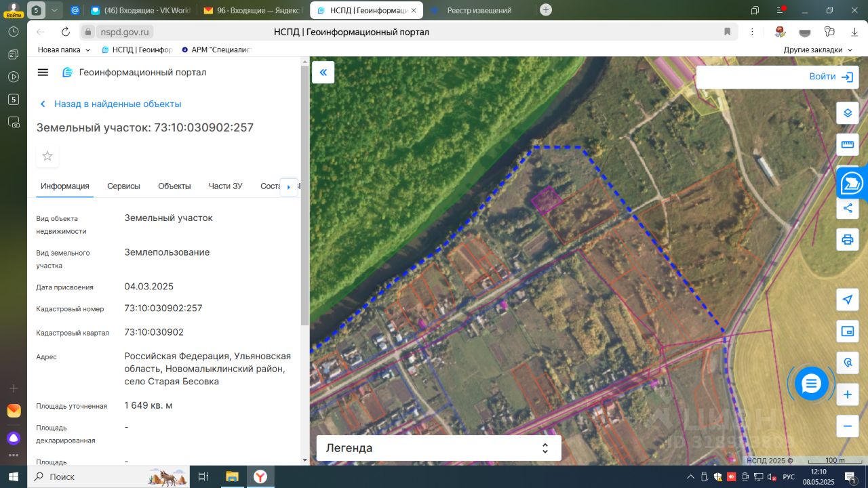Open a new browser tab
Image resolution: width=868 pixels, height=488 pixels.
point(546,10)
